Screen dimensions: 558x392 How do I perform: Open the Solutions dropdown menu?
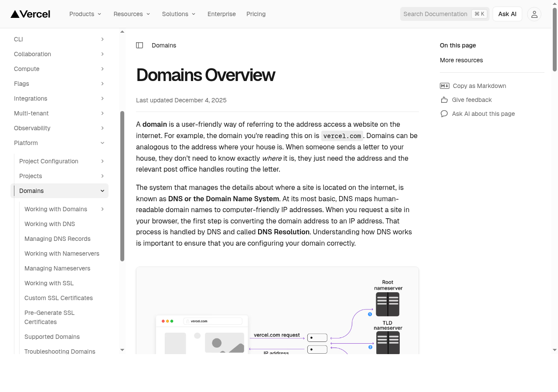179,14
